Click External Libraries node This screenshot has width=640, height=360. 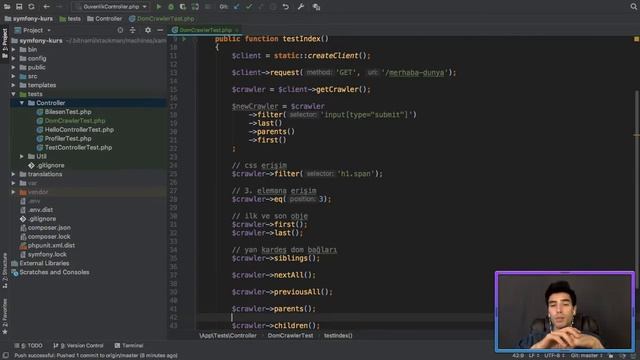pos(40,263)
